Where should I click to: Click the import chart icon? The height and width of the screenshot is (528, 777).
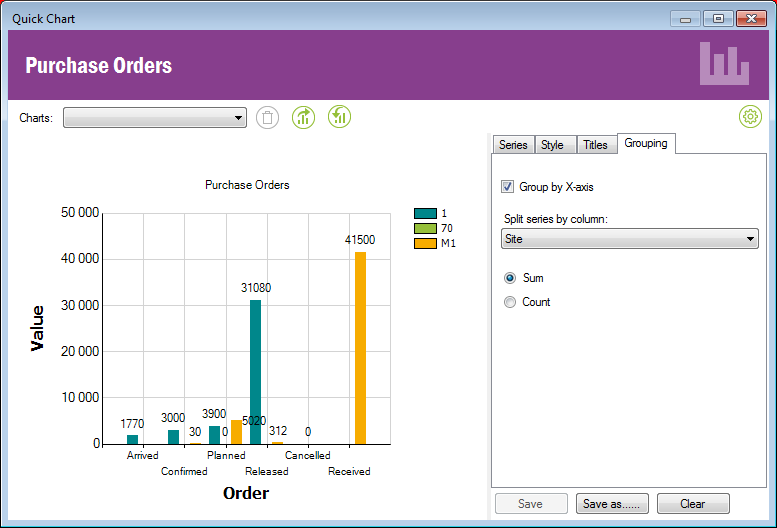click(x=340, y=118)
